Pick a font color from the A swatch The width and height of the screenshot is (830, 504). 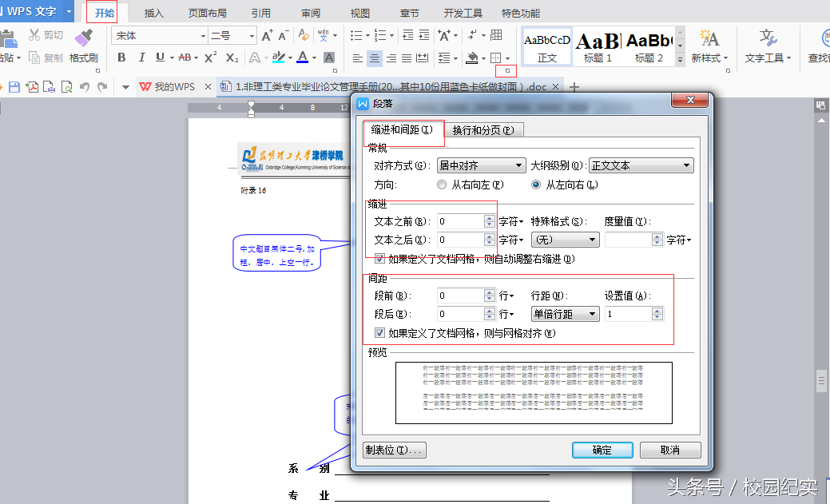coord(303,58)
